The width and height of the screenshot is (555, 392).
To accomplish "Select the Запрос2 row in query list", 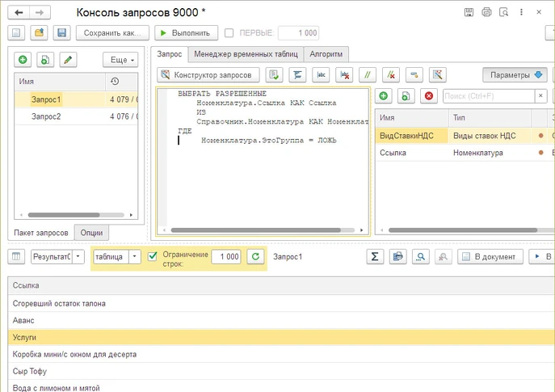I will coord(76,116).
